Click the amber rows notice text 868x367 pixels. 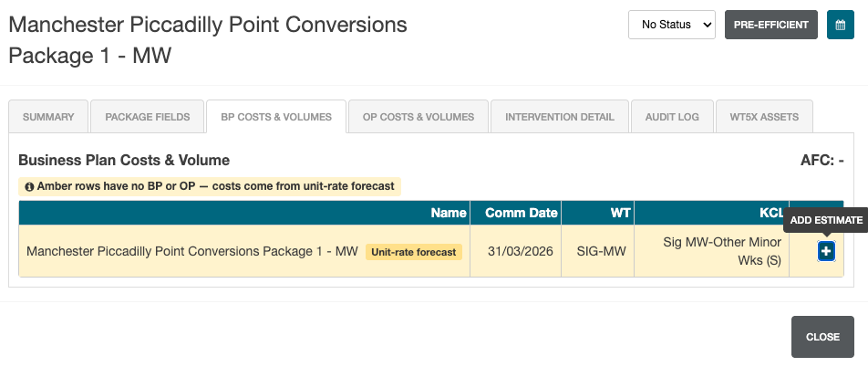(x=216, y=186)
